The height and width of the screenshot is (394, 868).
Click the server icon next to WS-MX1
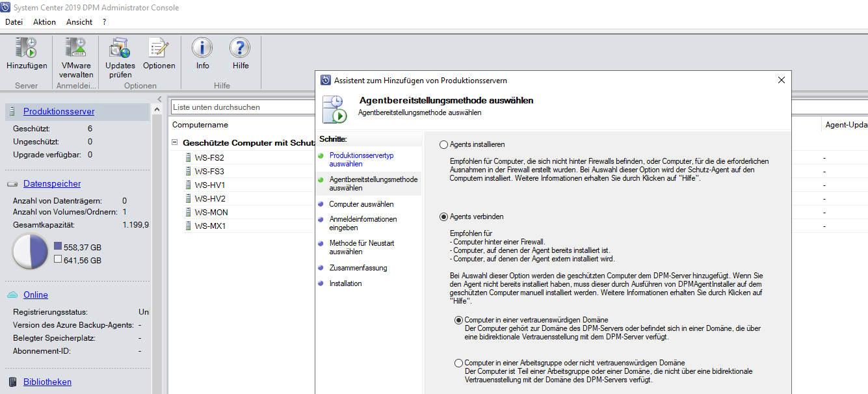pyautogui.click(x=188, y=226)
